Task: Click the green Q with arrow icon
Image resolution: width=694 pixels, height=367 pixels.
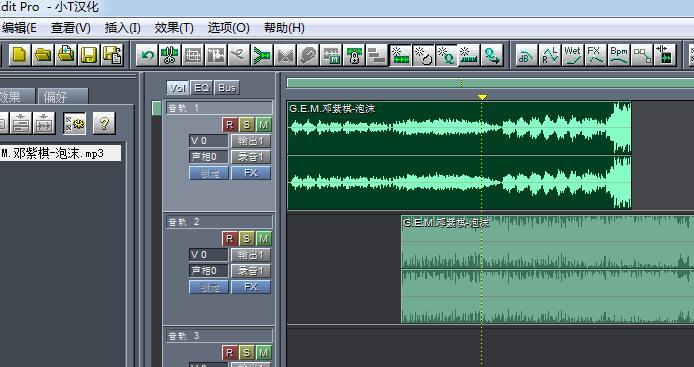Action: tap(492, 55)
